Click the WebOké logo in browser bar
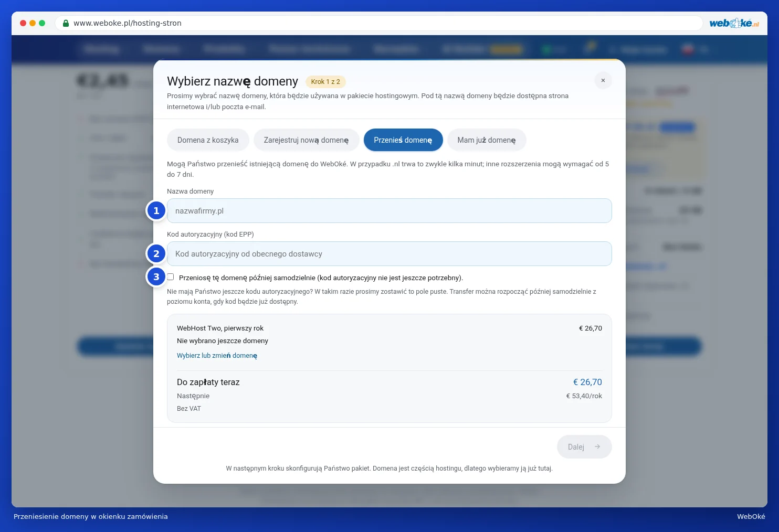 tap(734, 23)
